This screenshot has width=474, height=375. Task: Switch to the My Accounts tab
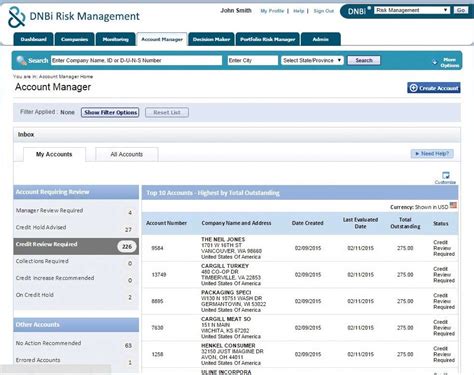click(54, 154)
